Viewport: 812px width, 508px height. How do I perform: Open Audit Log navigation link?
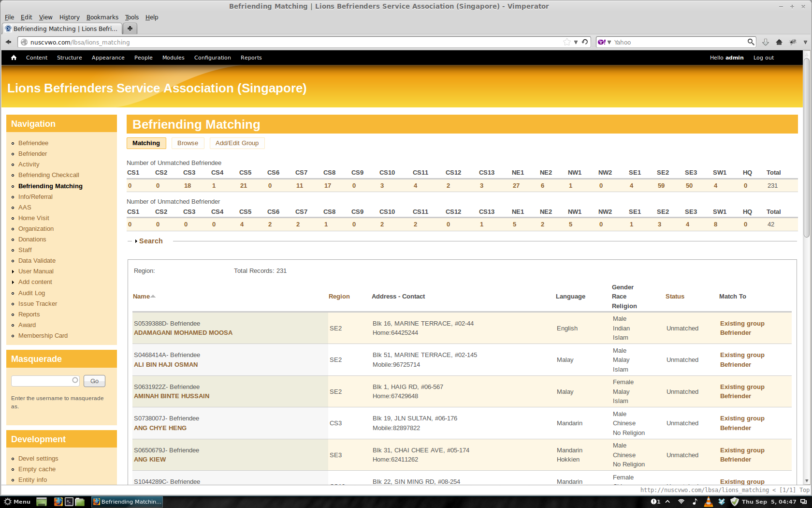tap(31, 293)
